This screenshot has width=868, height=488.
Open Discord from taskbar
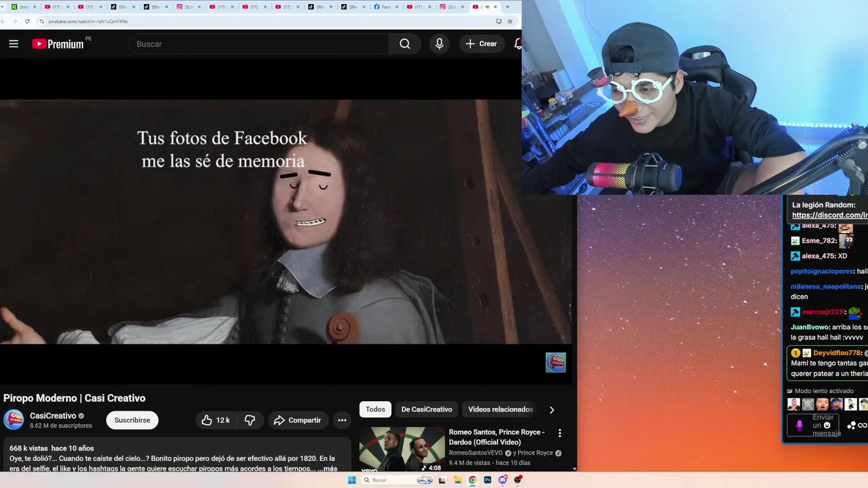click(x=502, y=480)
